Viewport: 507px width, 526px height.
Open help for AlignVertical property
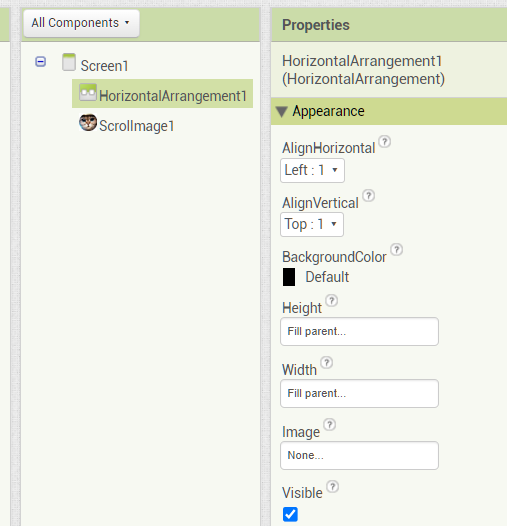point(369,195)
